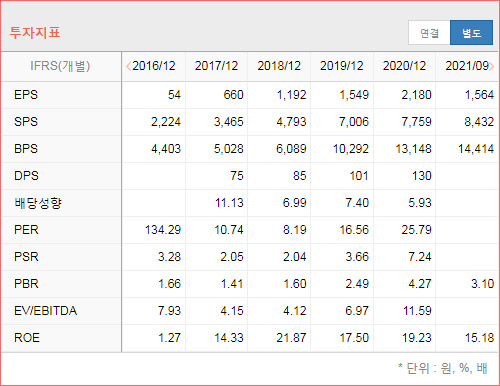Click the IFRS(개별) header cell
500x386 pixels.
(60, 66)
